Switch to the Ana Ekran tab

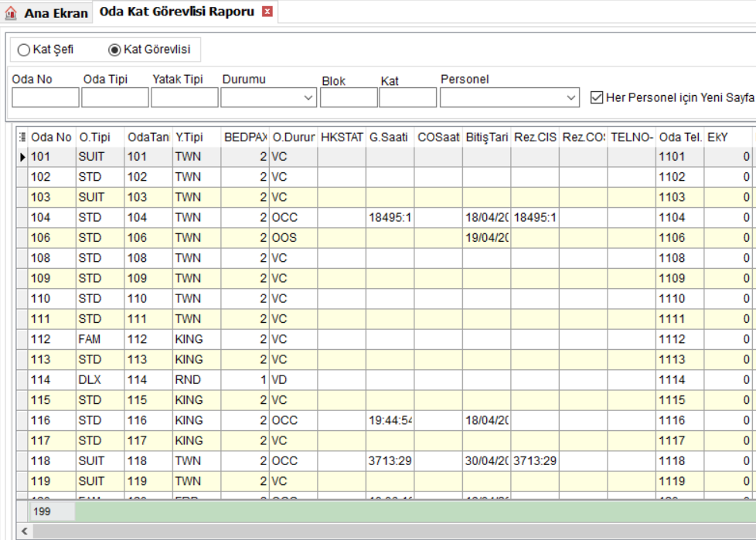coord(47,13)
